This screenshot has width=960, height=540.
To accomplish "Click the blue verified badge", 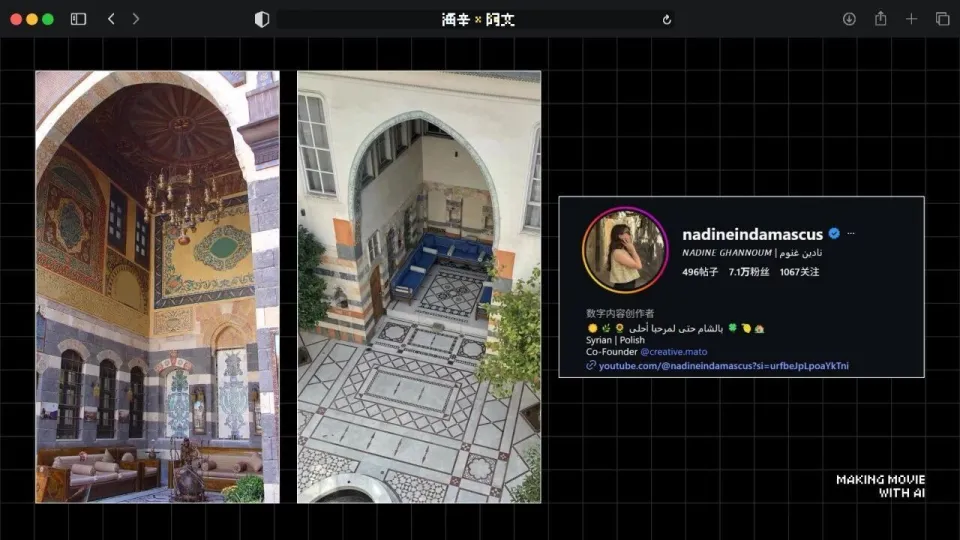I will (x=833, y=233).
